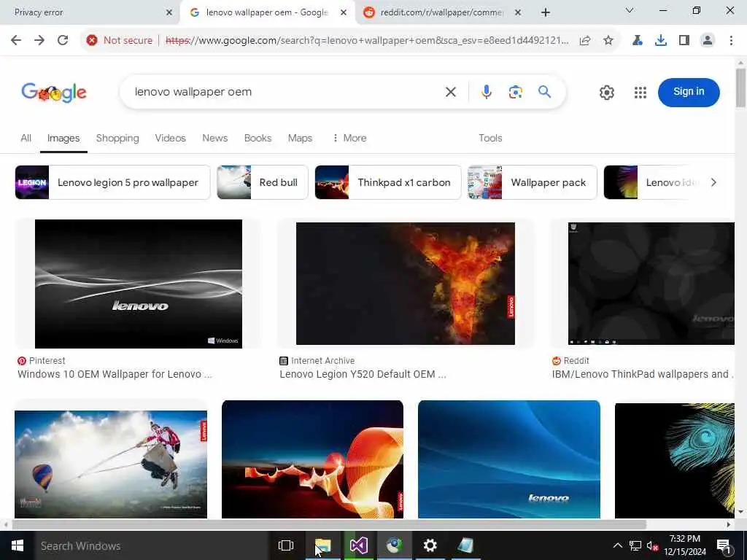Open the Books results tab
The width and height of the screenshot is (747, 560).
(258, 138)
